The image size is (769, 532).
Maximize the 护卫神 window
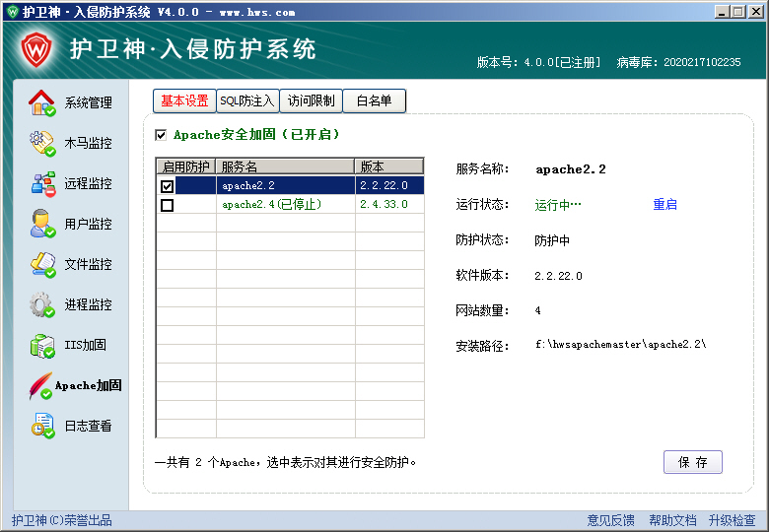click(x=738, y=11)
